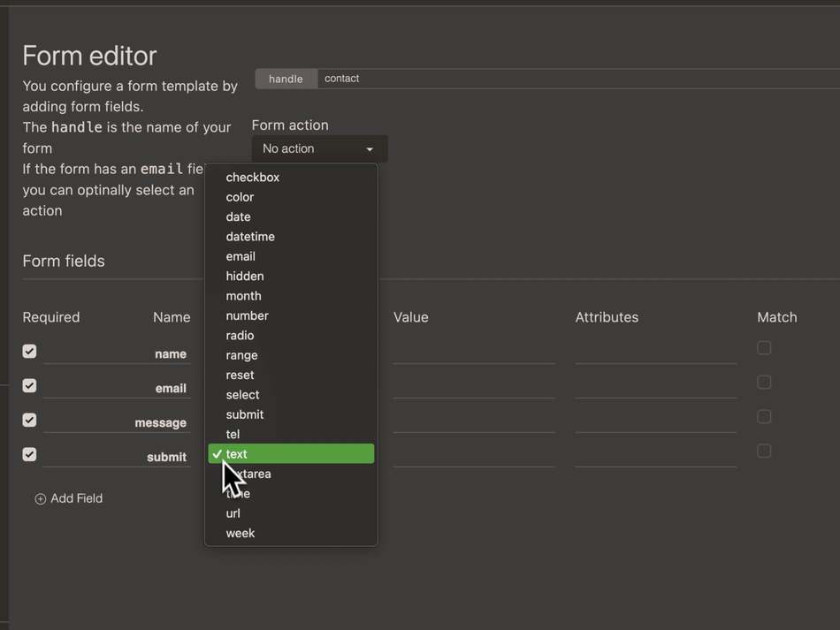This screenshot has width=840, height=630.
Task: Choose checkbox from the type list
Action: pos(253,178)
